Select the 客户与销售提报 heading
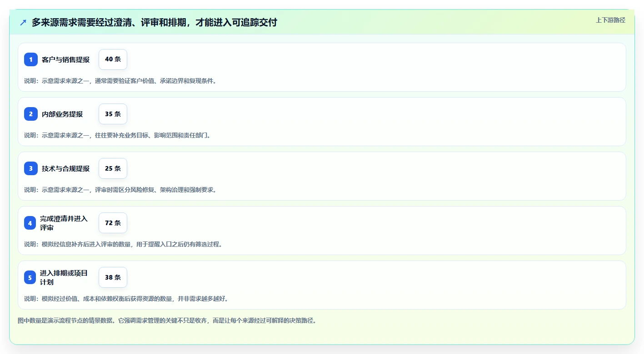644x354 pixels. [65, 59]
